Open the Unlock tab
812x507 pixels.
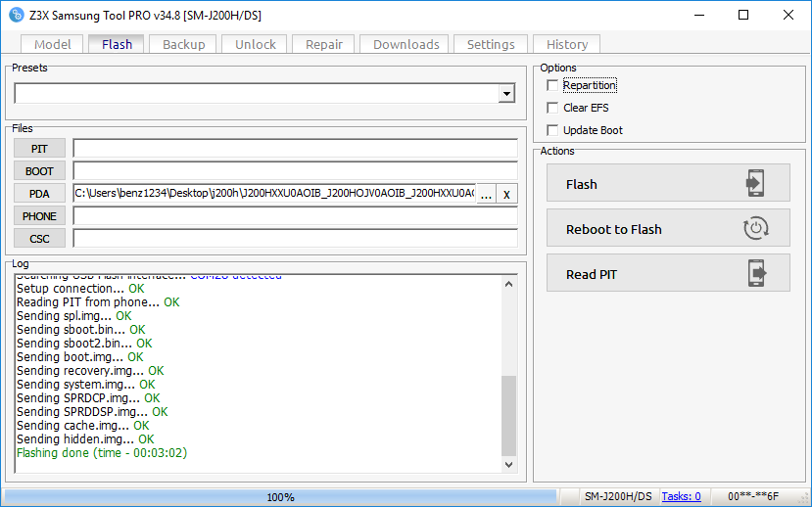click(255, 44)
